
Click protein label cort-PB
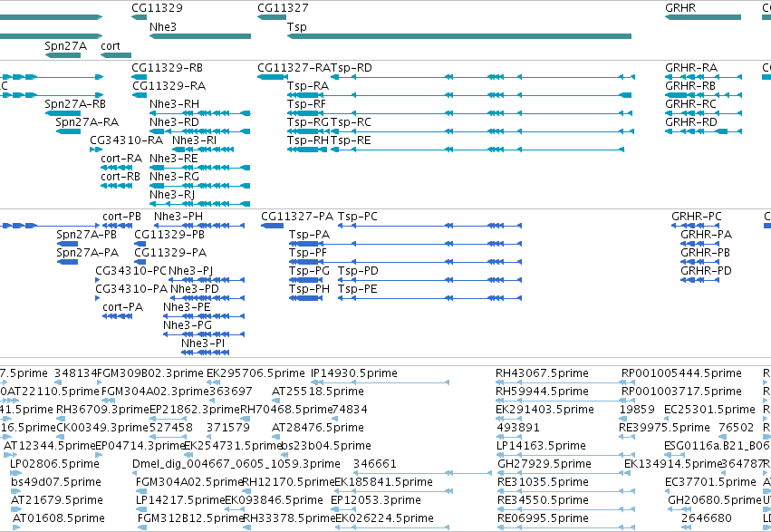121,217
